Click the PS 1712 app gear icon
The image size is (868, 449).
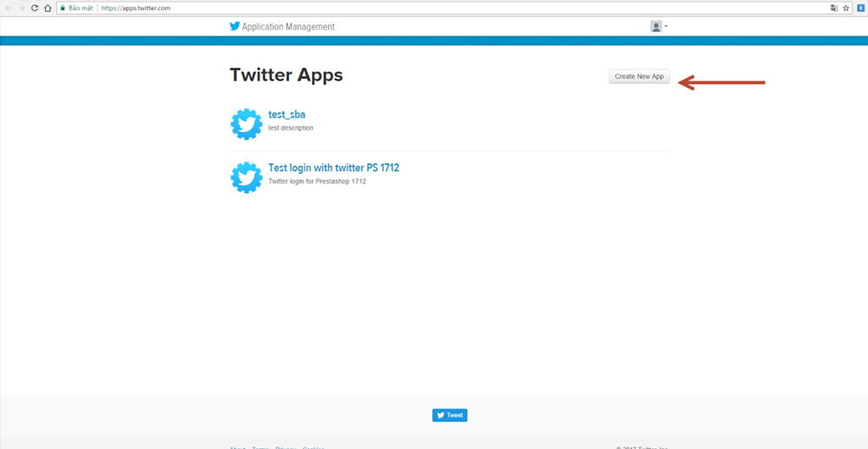(x=247, y=177)
